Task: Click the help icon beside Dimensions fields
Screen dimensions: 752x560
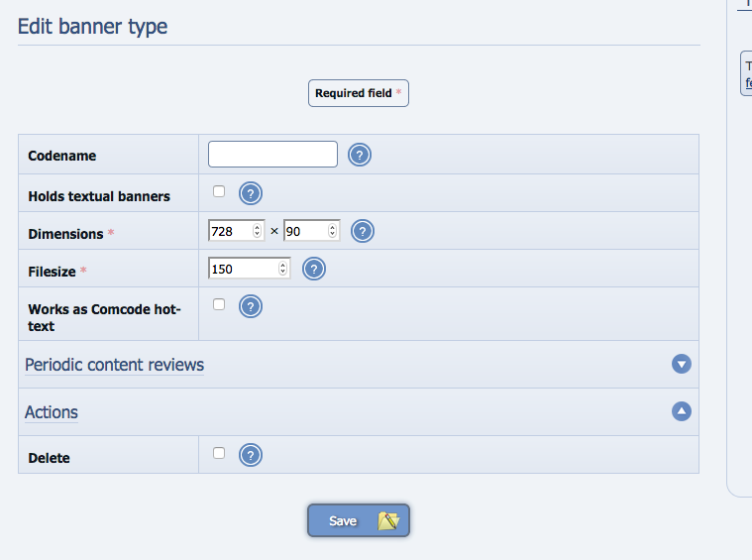Action: coord(364,231)
